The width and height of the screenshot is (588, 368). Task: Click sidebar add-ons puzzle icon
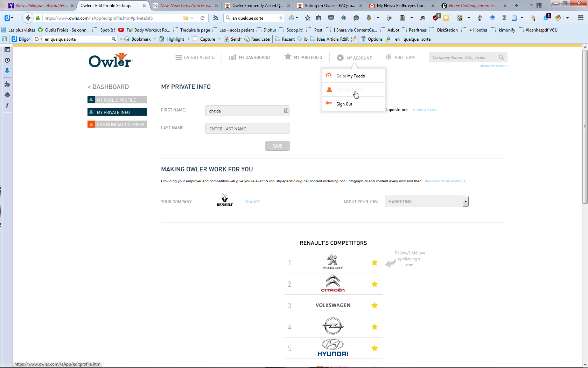coord(7,84)
